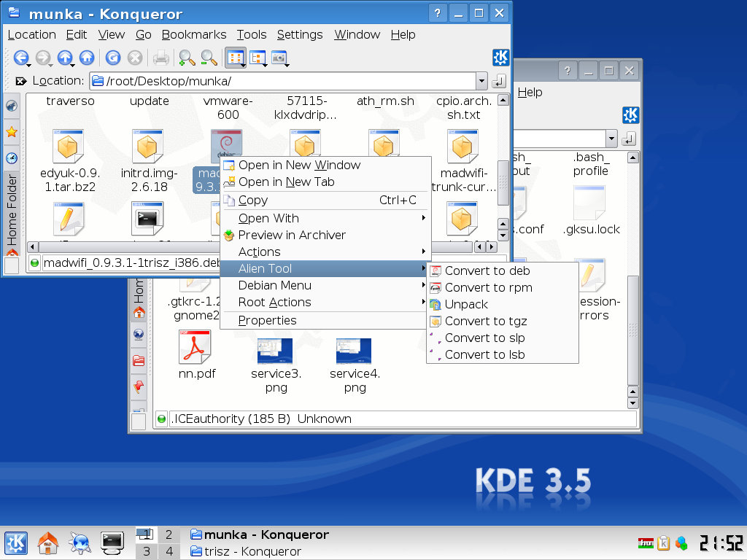Click scroll-left arrow of munka horizontal scrollbar
This screenshot has width=747, height=560.
pyautogui.click(x=33, y=246)
